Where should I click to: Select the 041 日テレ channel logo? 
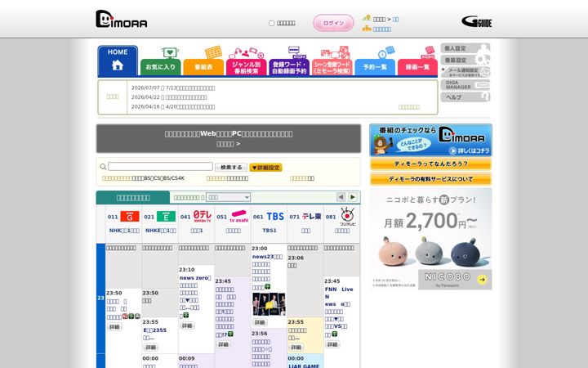[x=203, y=216]
